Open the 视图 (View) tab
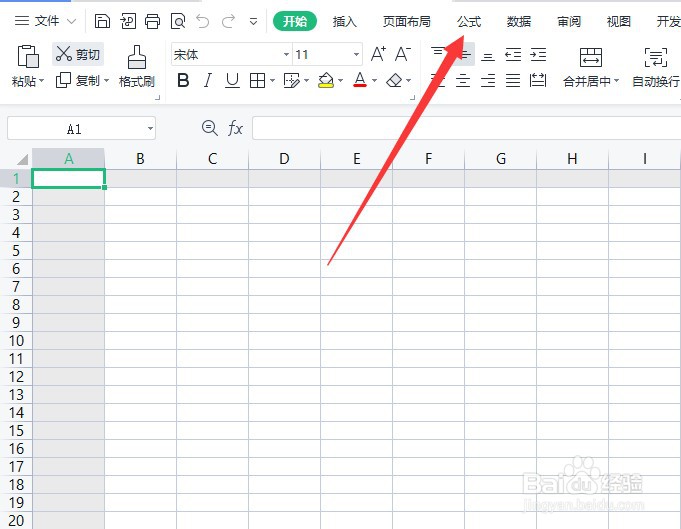 pos(618,21)
